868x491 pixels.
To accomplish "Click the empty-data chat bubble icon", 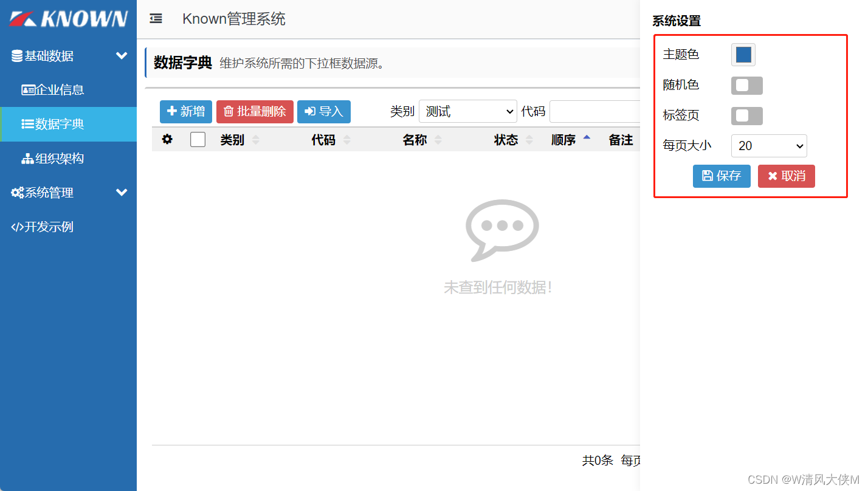I will point(502,230).
